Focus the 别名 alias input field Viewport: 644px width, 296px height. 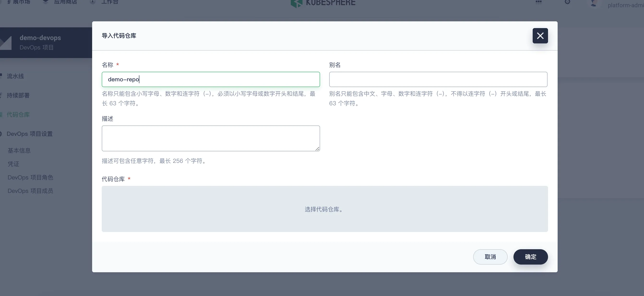[x=438, y=79]
